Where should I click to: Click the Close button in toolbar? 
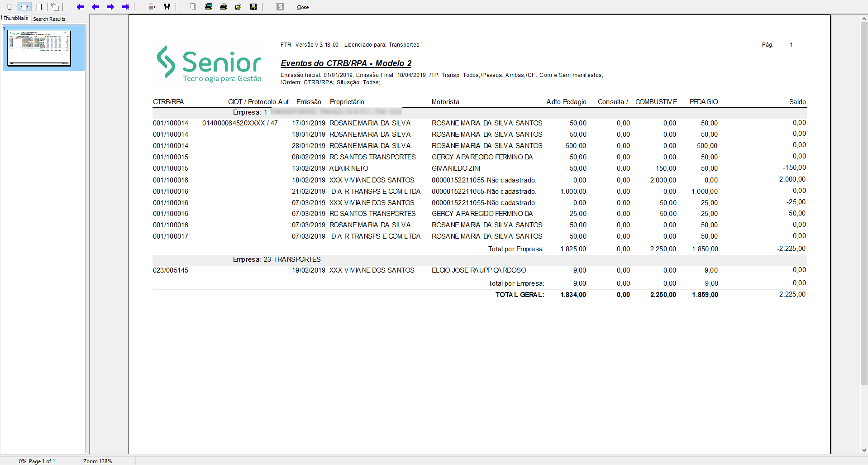click(303, 7)
